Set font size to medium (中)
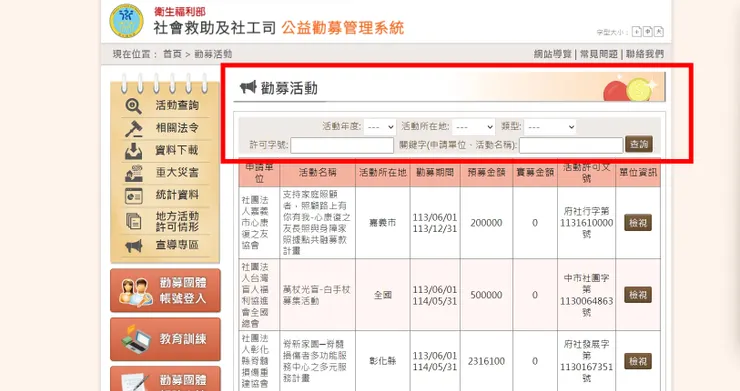 [648, 32]
